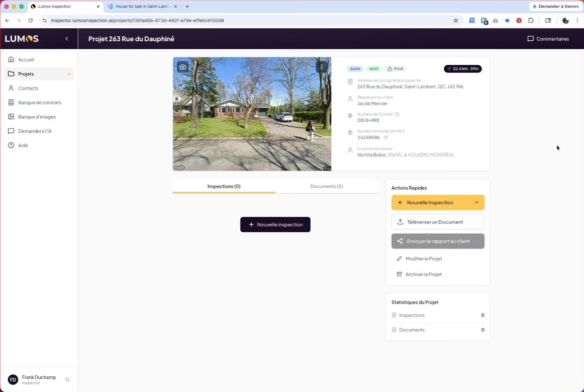
Task: Go to Accueil in the sidebar
Action: pos(26,60)
